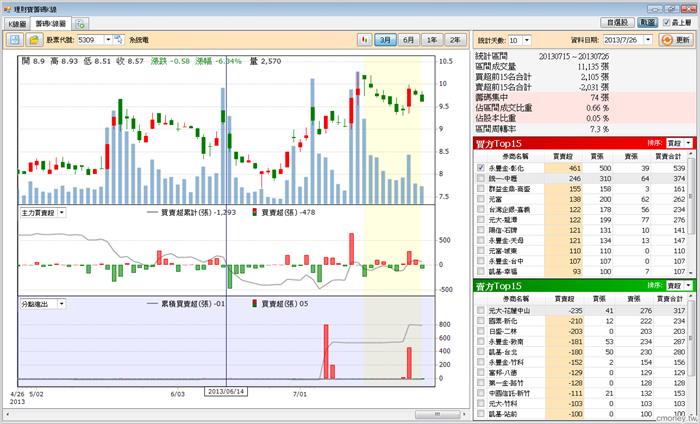Click the 截圖 screenshot button

click(x=647, y=22)
